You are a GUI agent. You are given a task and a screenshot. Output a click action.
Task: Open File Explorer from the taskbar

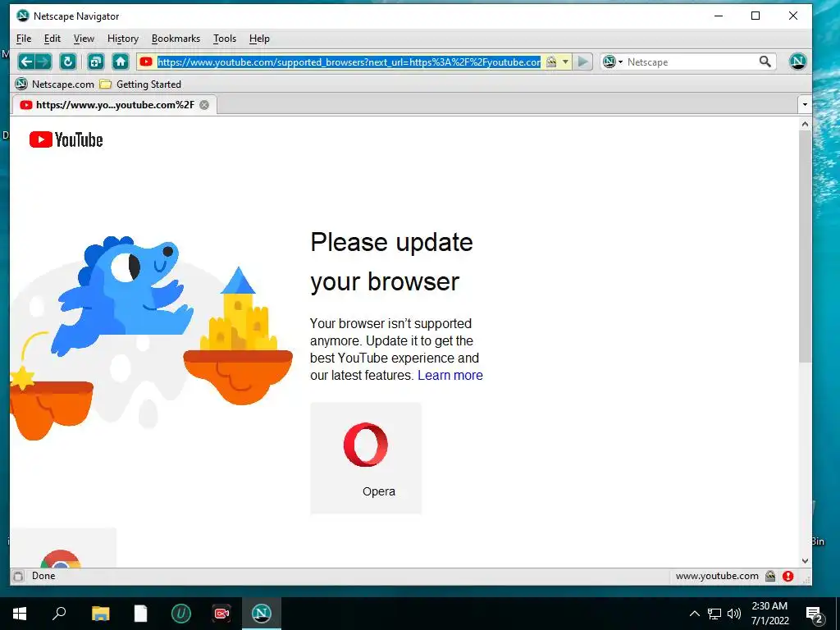click(100, 614)
